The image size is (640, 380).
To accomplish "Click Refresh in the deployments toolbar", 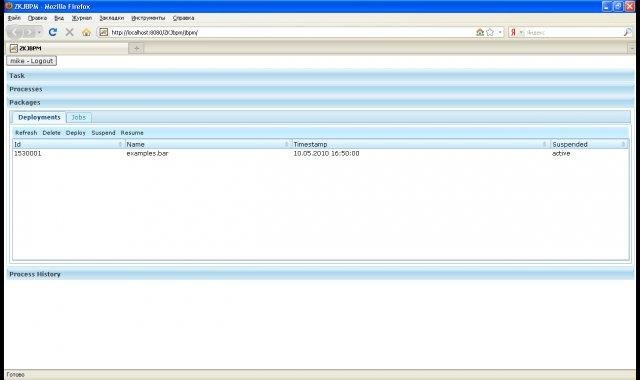I will [x=26, y=133].
